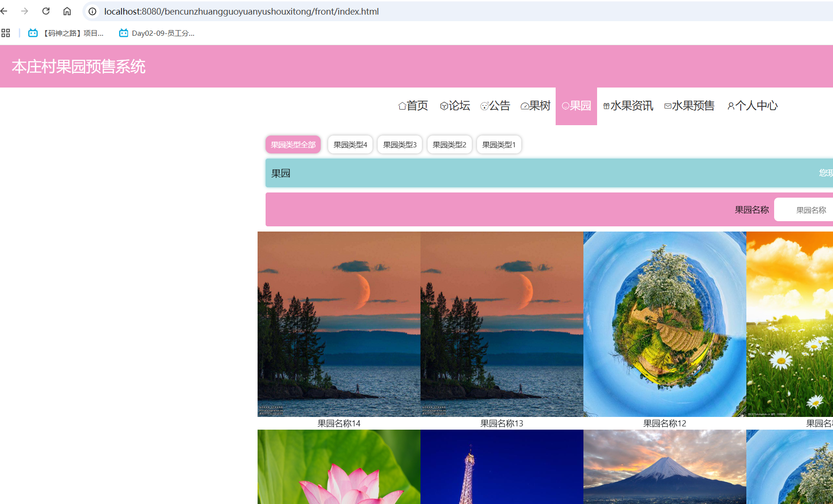Select the highlighted 果园 menu item

[x=576, y=106]
